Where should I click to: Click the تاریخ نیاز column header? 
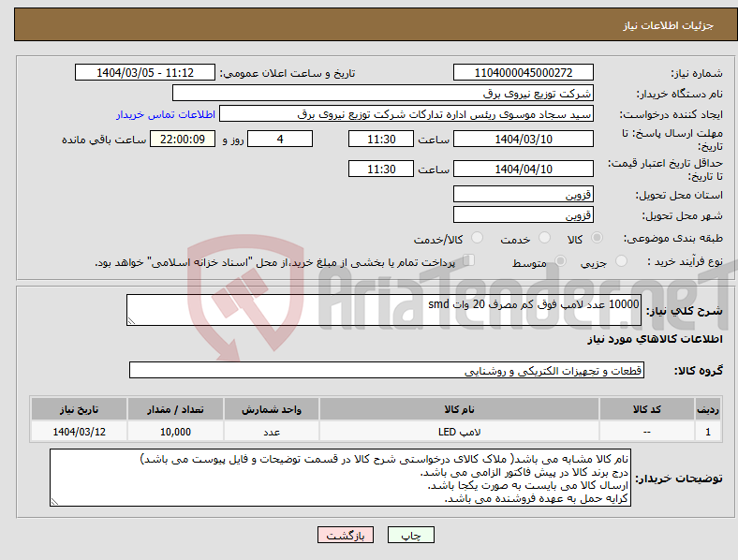79,409
